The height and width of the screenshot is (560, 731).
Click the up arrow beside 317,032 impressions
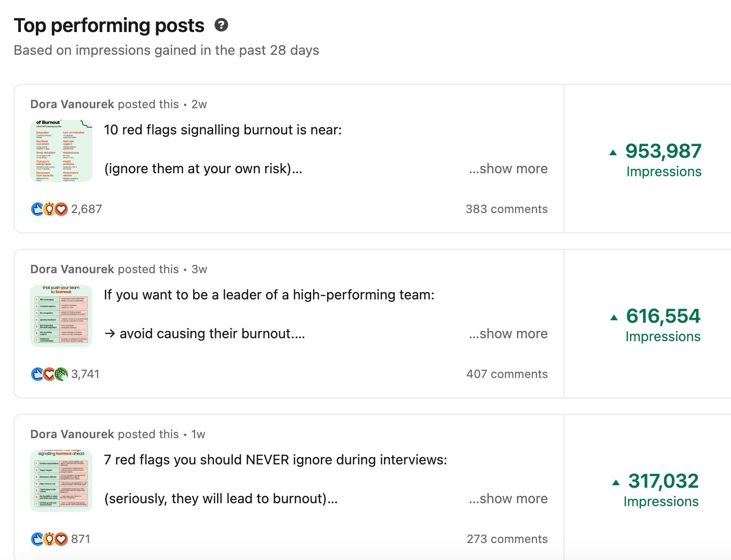[616, 482]
